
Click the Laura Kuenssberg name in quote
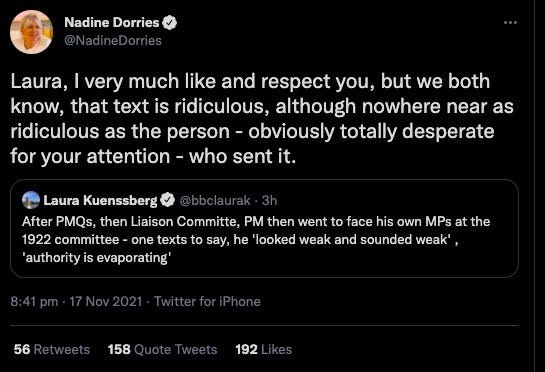100,200
